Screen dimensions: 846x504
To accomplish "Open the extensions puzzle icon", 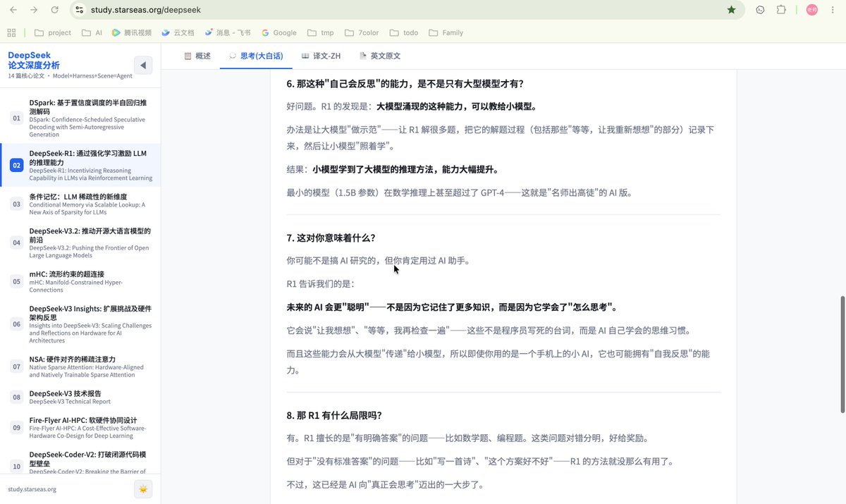I will (x=781, y=10).
